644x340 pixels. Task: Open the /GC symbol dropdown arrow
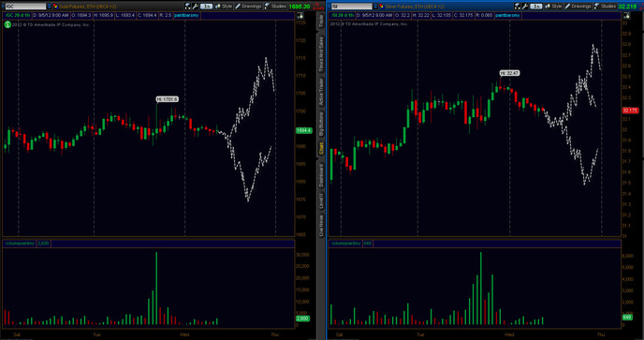coord(50,7)
